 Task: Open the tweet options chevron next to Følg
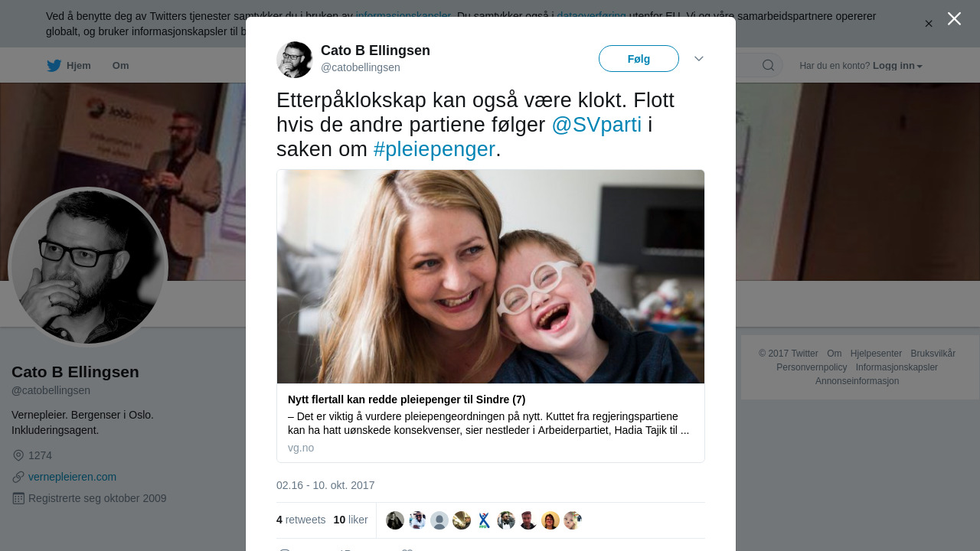pos(698,59)
